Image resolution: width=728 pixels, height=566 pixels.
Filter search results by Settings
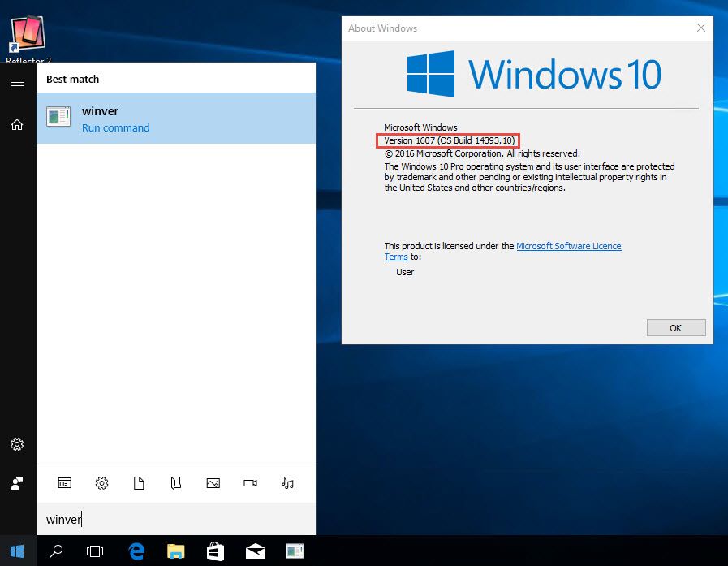pos(101,483)
